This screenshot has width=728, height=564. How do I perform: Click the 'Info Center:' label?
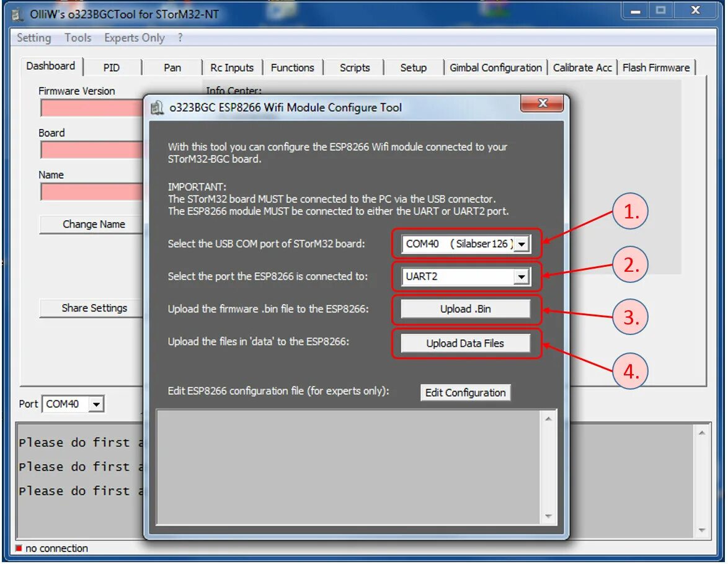pos(234,91)
